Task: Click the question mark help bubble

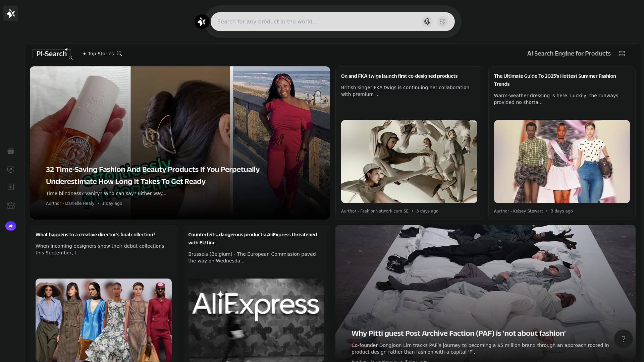Action: tap(624, 339)
